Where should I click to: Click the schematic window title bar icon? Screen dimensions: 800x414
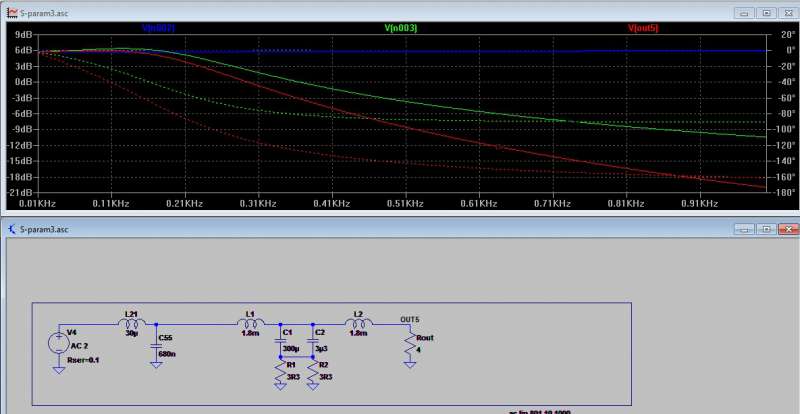click(x=12, y=229)
